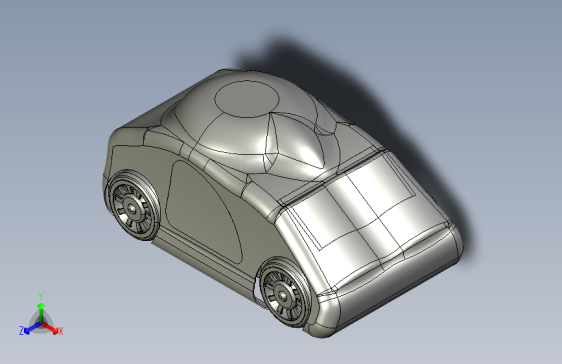The width and height of the screenshot is (562, 364).
Task: Click the red X axis of the orientation triad
Action: [x=50, y=328]
